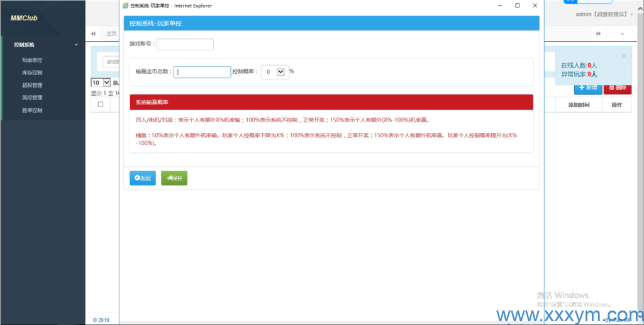Open the tab options caret dropdown
Image resolution: width=644 pixels, height=325 pixels.
pos(623,33)
